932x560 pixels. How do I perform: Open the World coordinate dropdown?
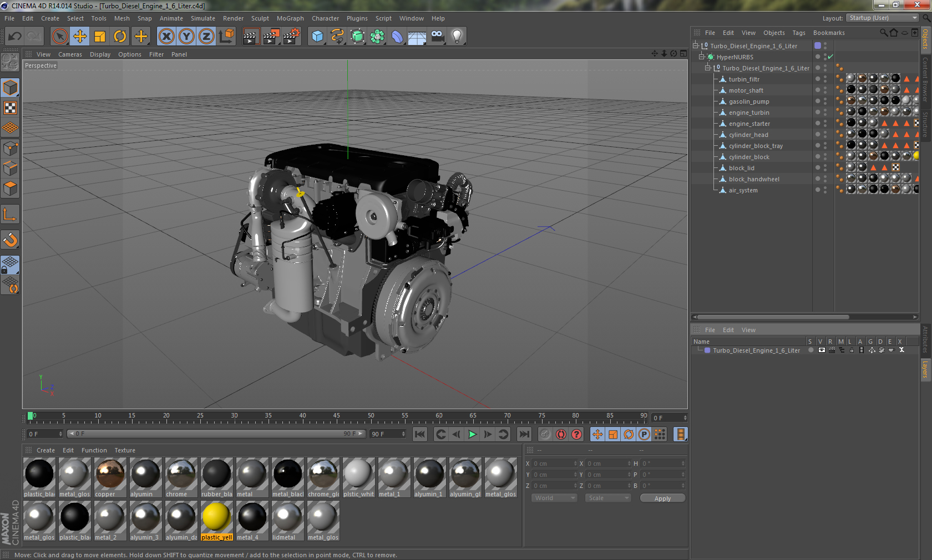pos(554,498)
